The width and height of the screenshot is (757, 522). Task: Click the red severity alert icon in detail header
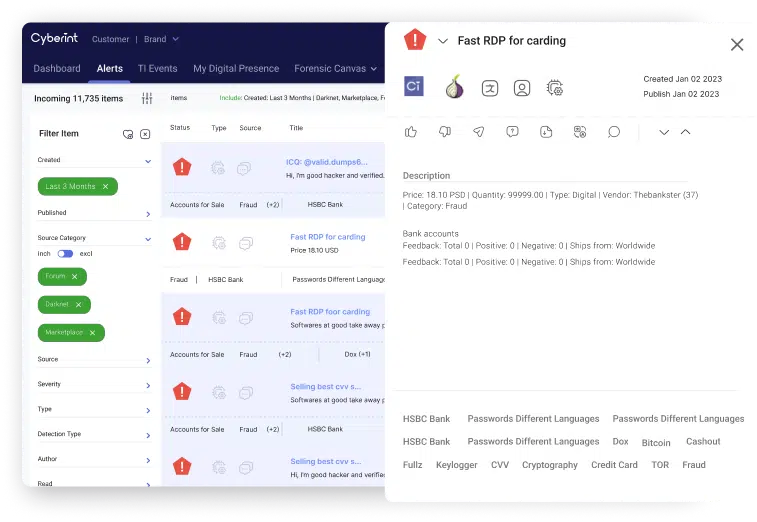point(415,40)
